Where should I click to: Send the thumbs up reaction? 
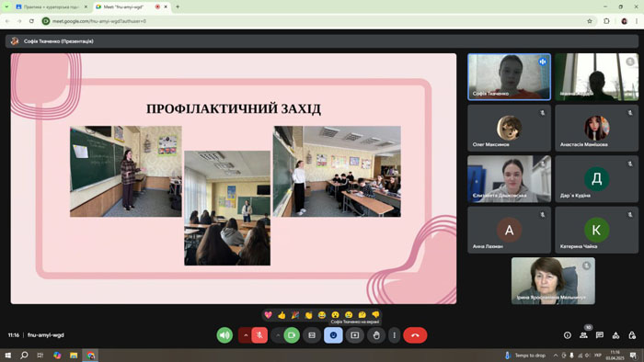[x=282, y=315]
